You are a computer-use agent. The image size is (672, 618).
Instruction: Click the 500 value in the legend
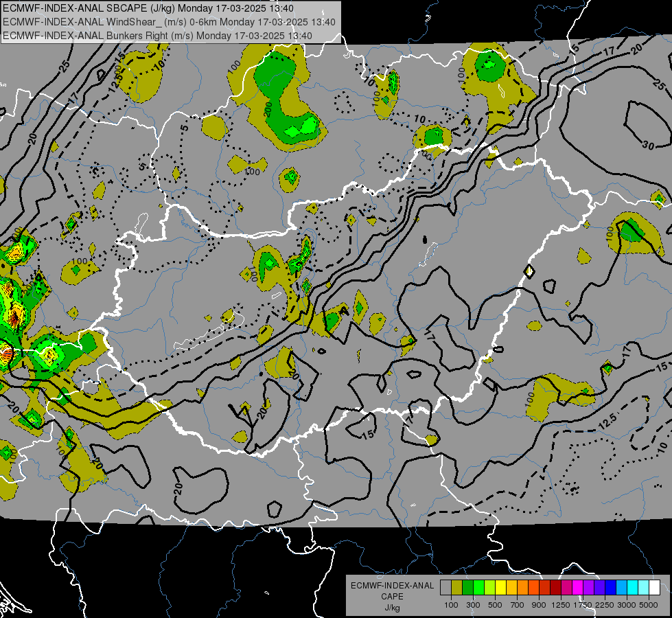(495, 605)
